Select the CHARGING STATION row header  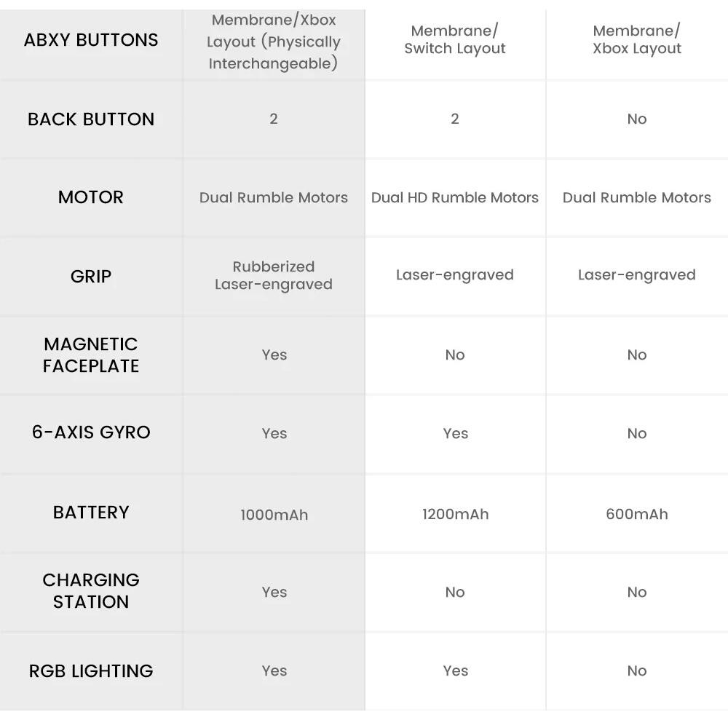tap(91, 590)
